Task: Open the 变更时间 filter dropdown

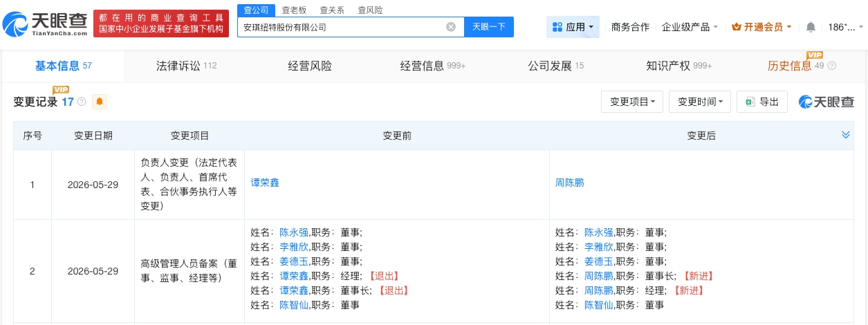Action: coord(700,102)
